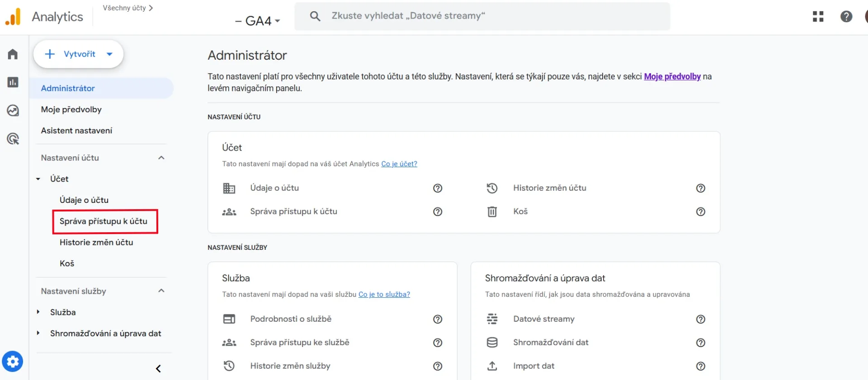
Task: Open the Home icon in left rail
Action: [13, 55]
